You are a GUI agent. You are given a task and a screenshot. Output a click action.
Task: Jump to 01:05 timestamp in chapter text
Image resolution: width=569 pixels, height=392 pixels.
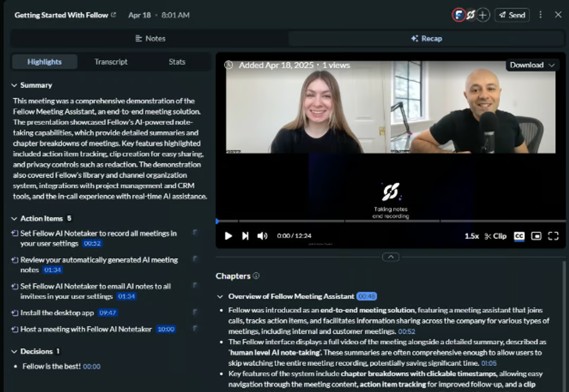[489, 364]
